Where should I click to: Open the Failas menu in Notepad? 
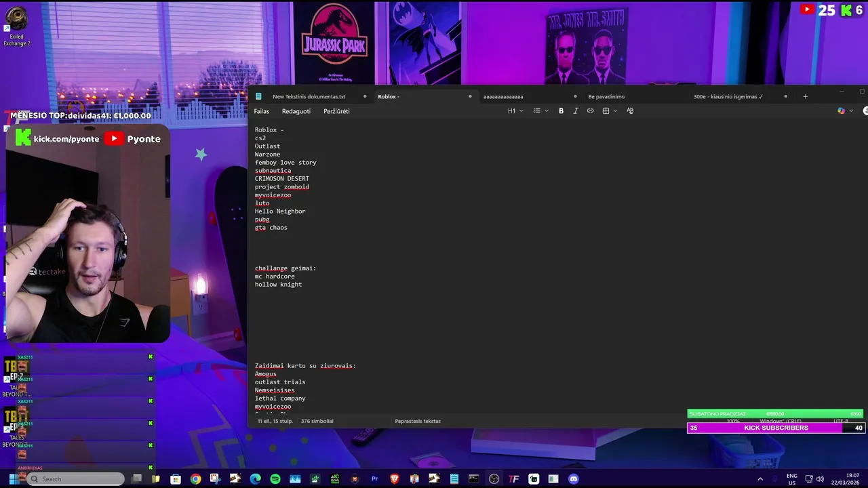262,111
